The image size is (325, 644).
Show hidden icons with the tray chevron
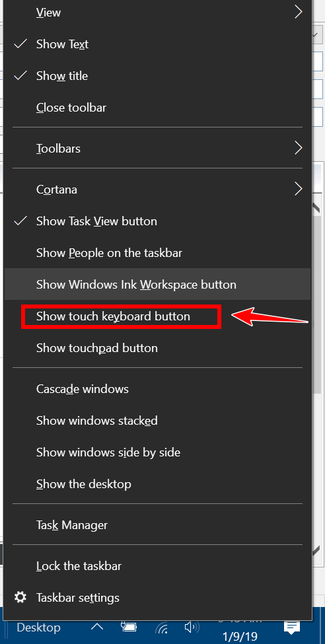point(97,627)
